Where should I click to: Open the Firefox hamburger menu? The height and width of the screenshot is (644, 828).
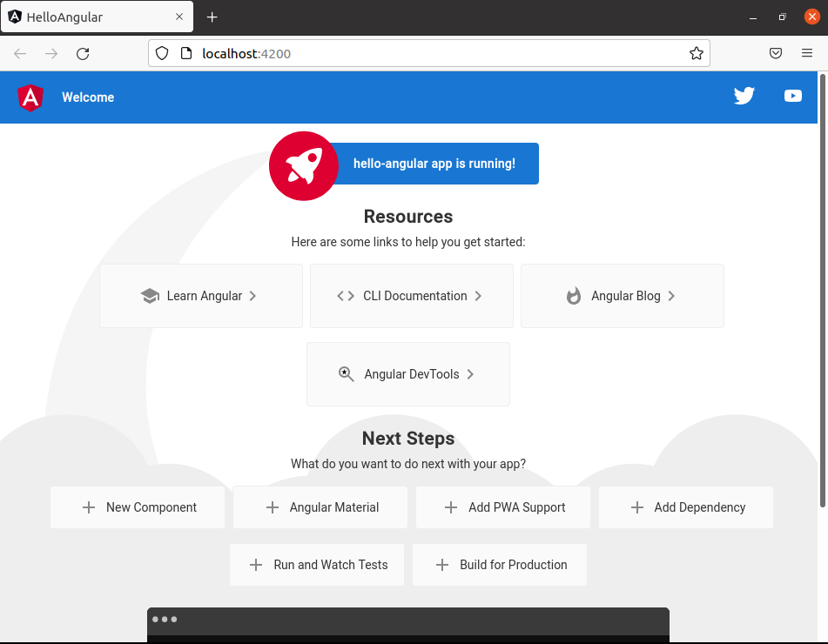coord(807,53)
